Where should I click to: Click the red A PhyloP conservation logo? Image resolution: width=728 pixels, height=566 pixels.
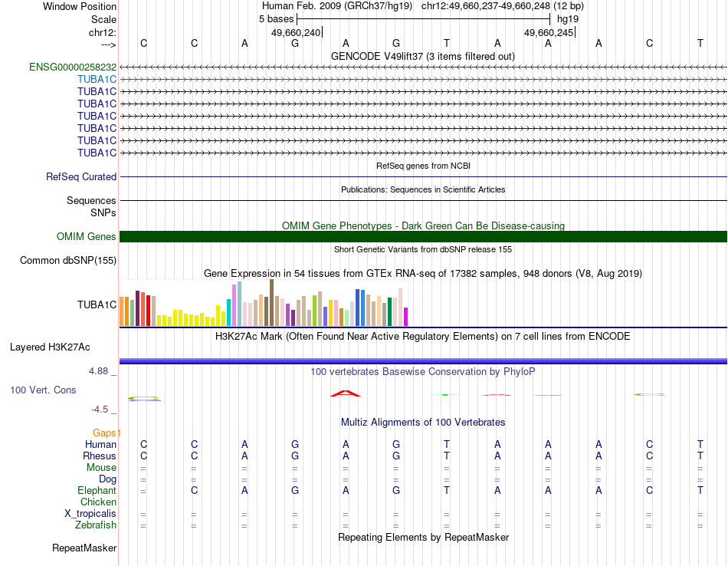coord(346,393)
